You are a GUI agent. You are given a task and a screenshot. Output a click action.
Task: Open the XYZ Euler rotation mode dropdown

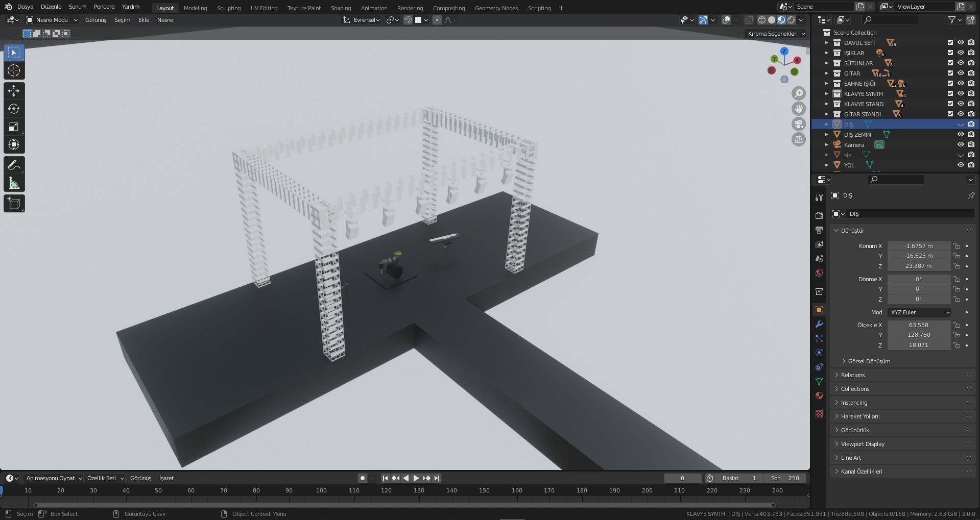tap(919, 312)
